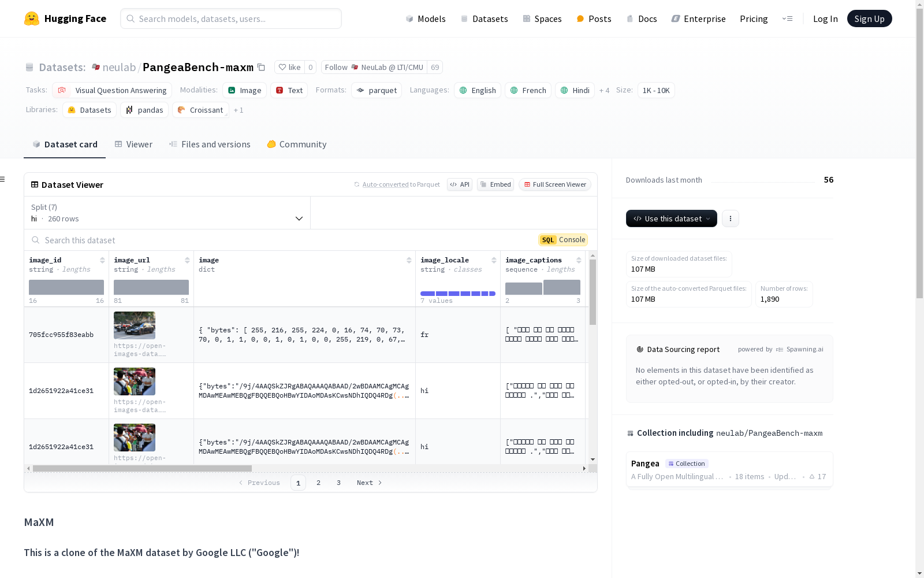This screenshot has height=578, width=924.
Task: Sort by image_locale column sort icon
Action: pos(494,260)
